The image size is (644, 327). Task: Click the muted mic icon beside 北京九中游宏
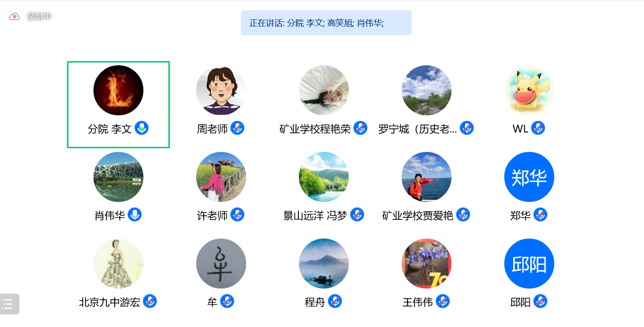[150, 302]
